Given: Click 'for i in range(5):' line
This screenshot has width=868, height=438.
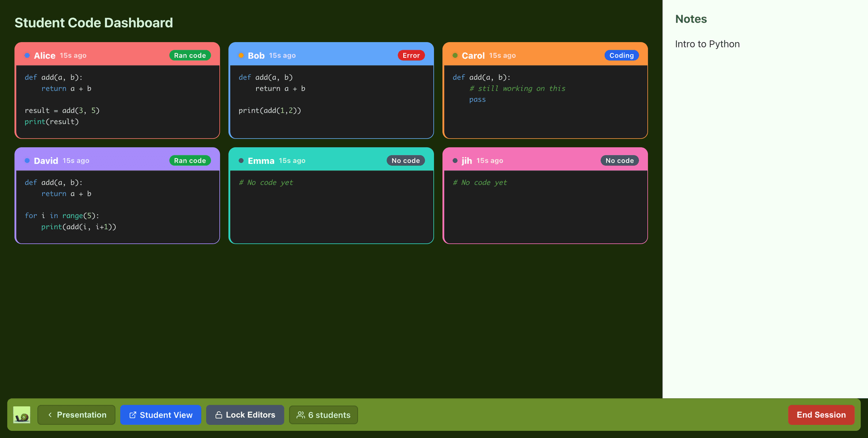Looking at the screenshot, I should [x=62, y=216].
